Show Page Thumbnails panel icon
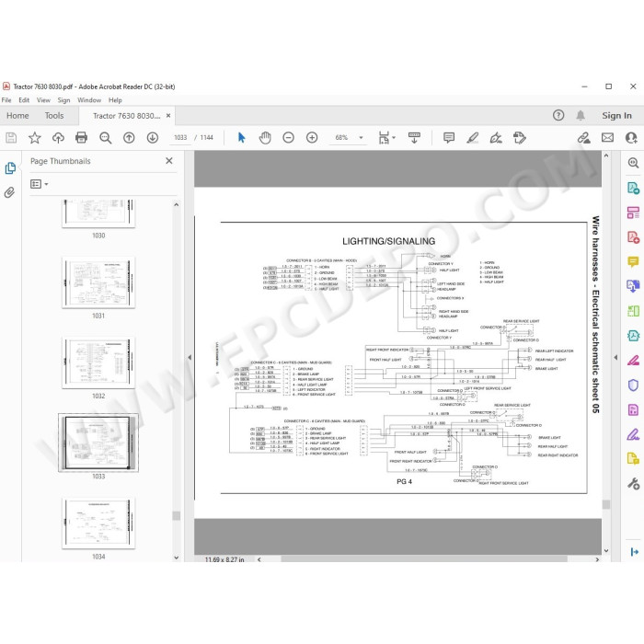This screenshot has width=644, height=644. click(10, 168)
